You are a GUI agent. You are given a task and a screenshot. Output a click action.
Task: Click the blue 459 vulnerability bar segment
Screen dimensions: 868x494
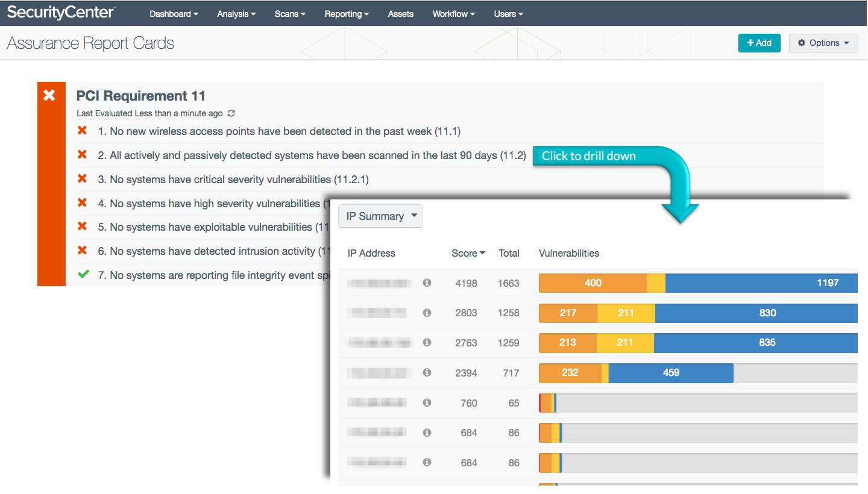671,372
